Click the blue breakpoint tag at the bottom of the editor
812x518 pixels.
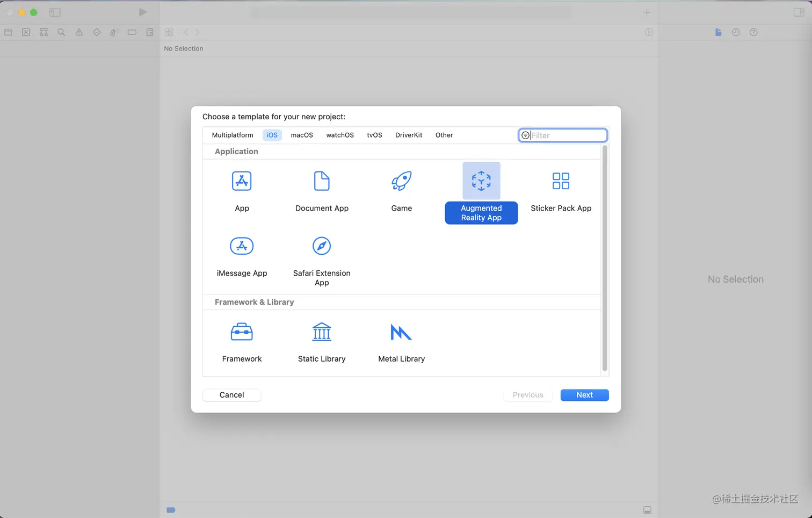click(171, 510)
